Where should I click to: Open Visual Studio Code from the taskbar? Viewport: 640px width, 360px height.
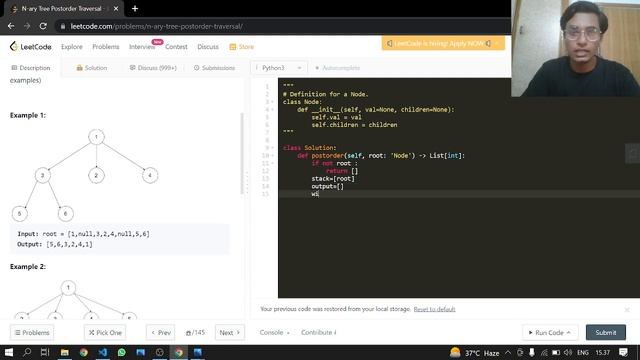[102, 352]
